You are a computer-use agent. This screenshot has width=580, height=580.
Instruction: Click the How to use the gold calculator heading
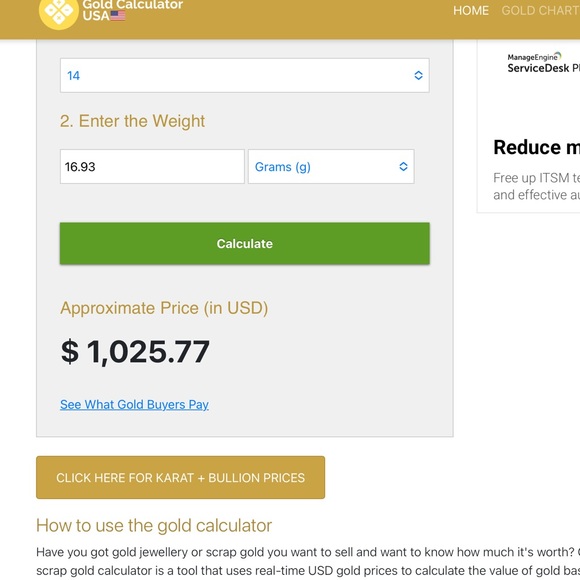[154, 525]
